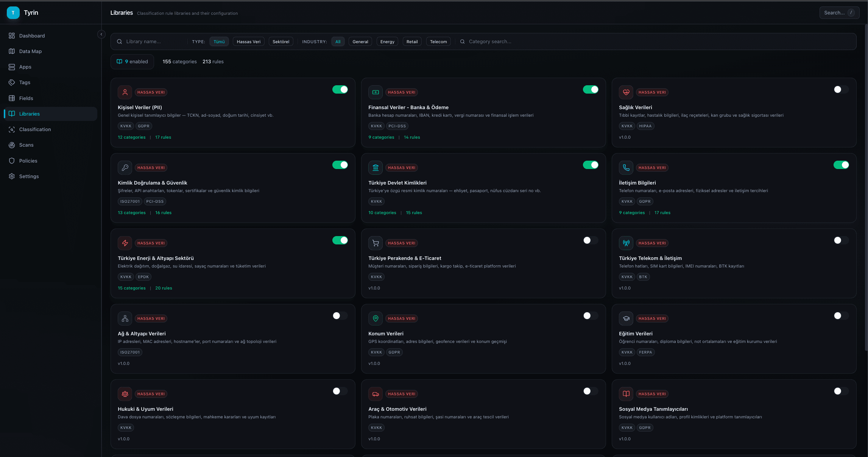868x457 pixels.
Task: Click the Library name search field
Action: (153, 42)
